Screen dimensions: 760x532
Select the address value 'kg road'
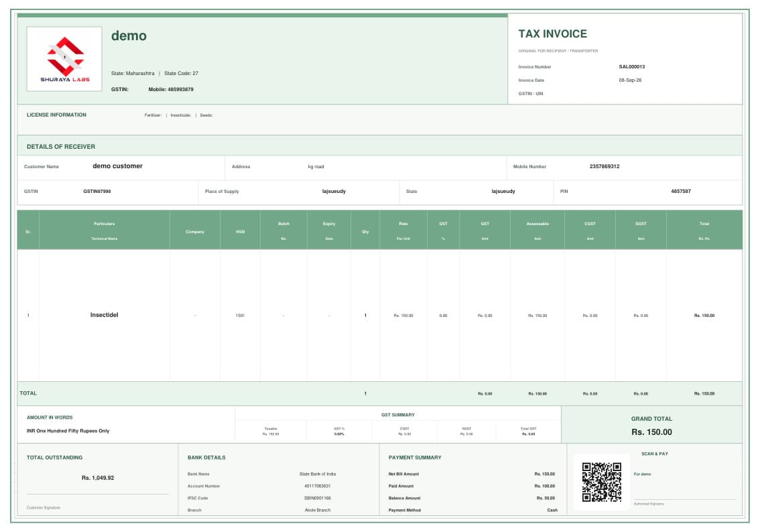coord(316,167)
